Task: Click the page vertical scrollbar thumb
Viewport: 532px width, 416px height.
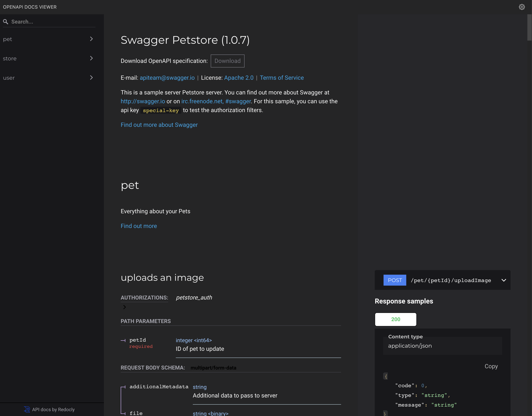Action: pos(529,27)
